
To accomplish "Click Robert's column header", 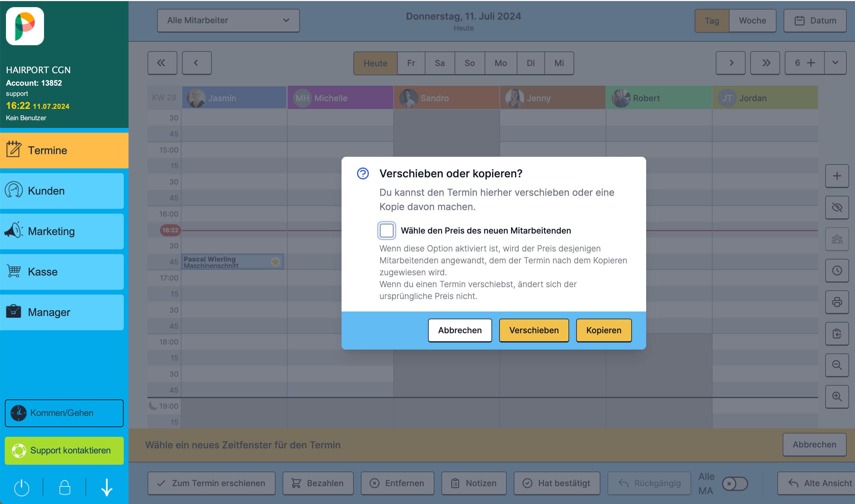I will pos(659,98).
